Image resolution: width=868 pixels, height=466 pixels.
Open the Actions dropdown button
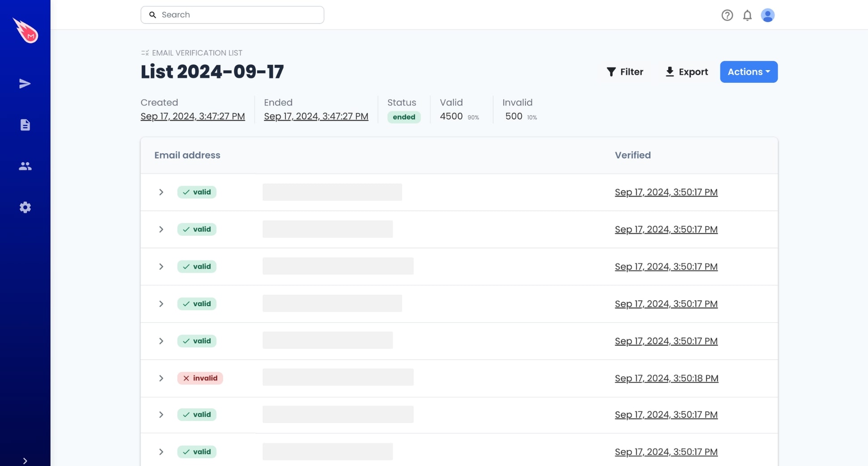point(749,72)
